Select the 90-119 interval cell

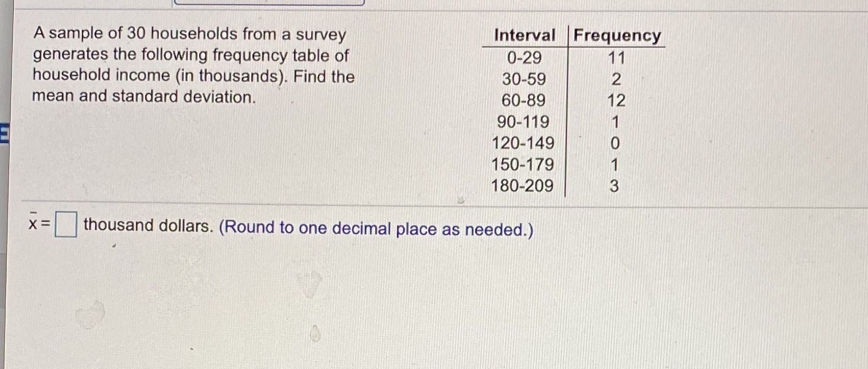[523, 122]
